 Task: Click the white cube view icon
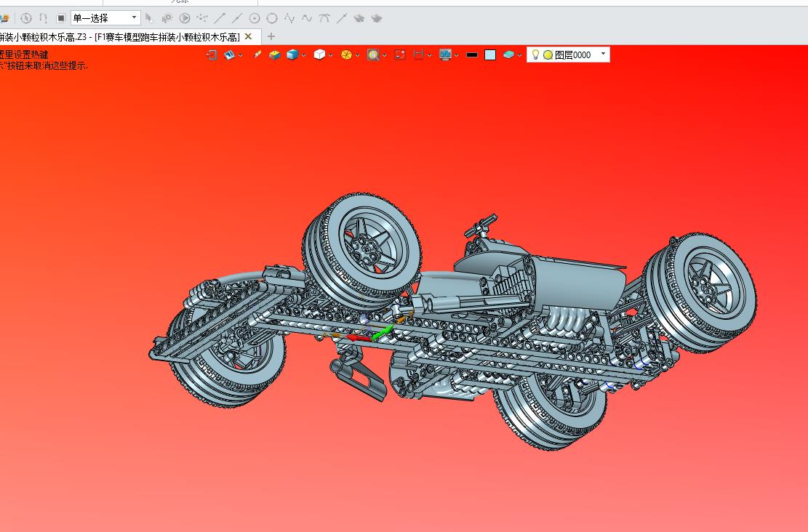(x=319, y=55)
